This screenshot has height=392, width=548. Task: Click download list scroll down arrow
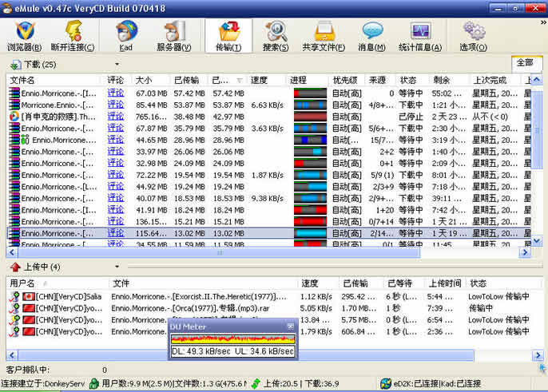(537, 240)
